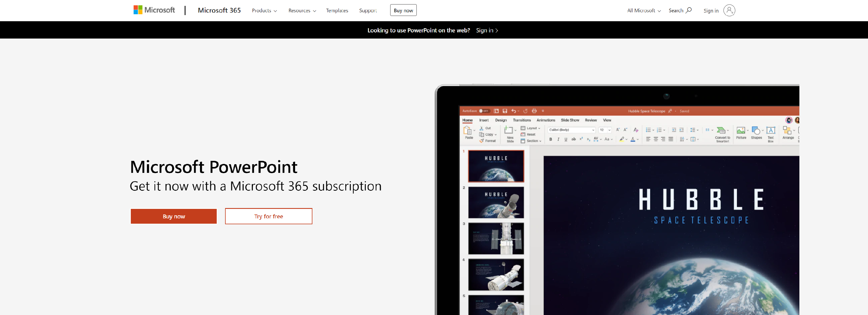
Task: Click the Convert to SmartArt icon
Action: click(721, 130)
